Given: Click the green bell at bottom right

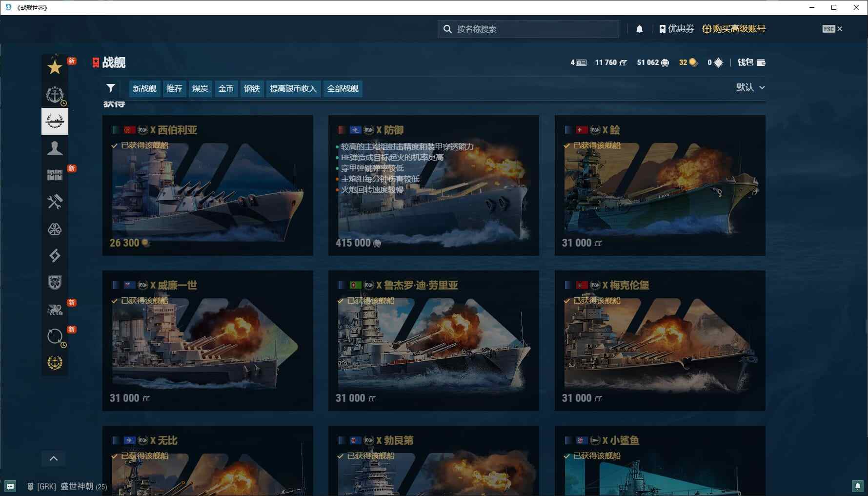Looking at the screenshot, I should tap(857, 486).
